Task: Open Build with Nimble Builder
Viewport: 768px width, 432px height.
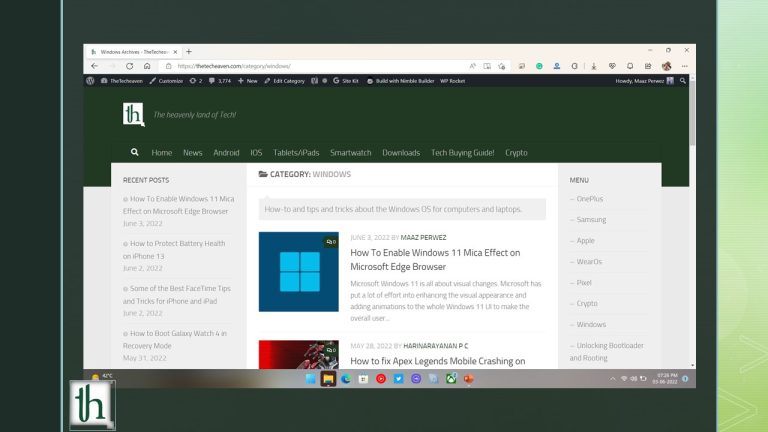Action: [x=401, y=81]
